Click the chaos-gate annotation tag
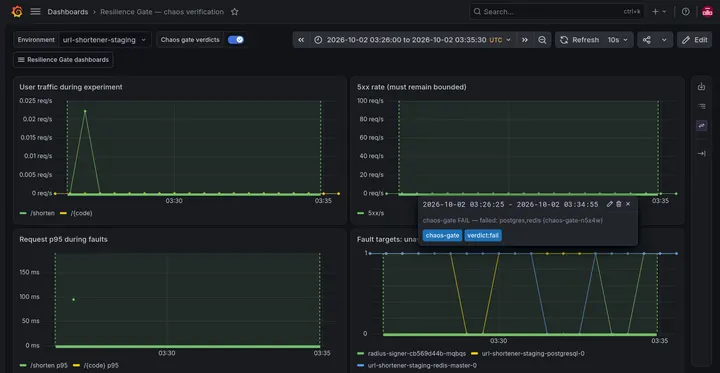 (x=442, y=236)
